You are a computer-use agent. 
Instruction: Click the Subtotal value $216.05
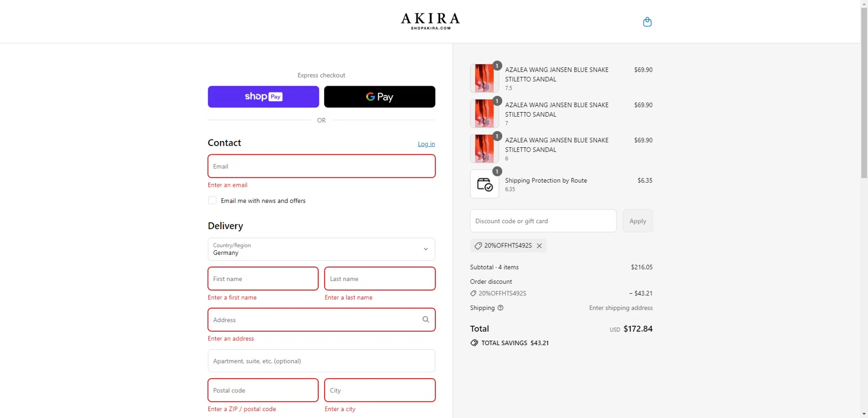[x=642, y=268]
